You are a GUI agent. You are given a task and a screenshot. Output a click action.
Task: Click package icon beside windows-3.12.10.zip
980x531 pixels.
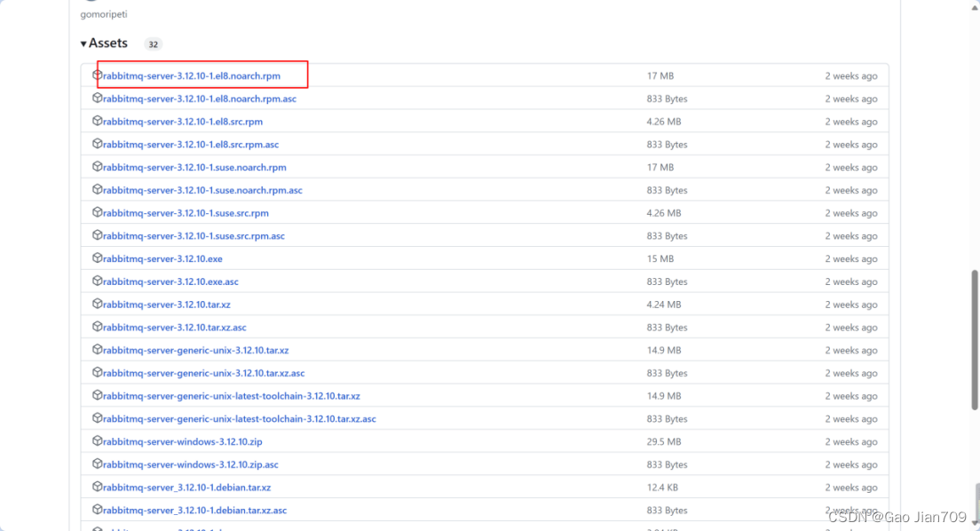(97, 441)
